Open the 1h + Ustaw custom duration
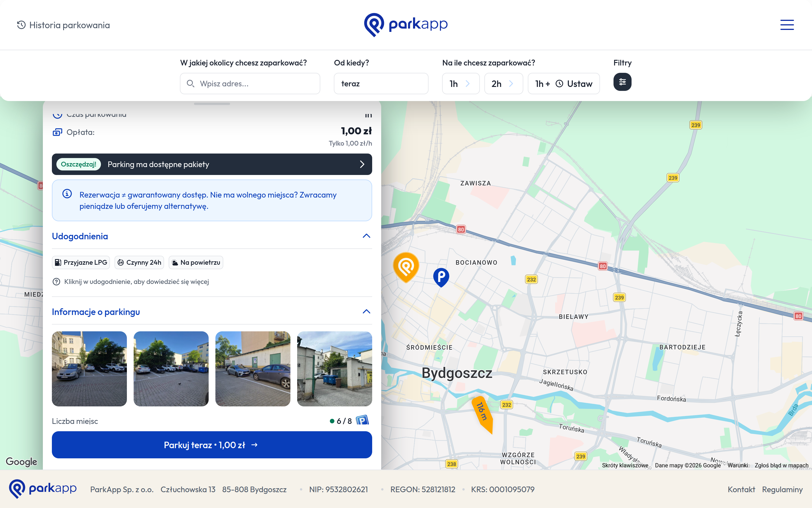This screenshot has width=812, height=508. click(x=563, y=84)
